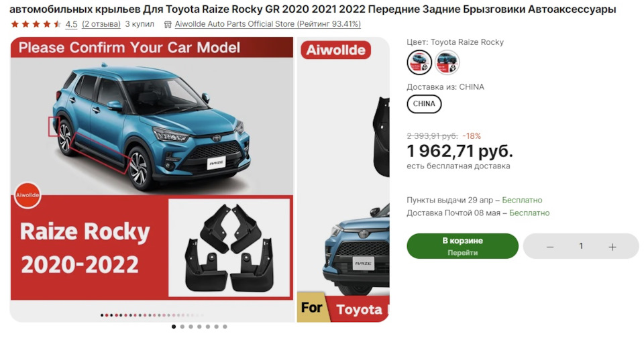644x340 pixels.
Task: Decrease quantity with the minus button
Action: (550, 247)
